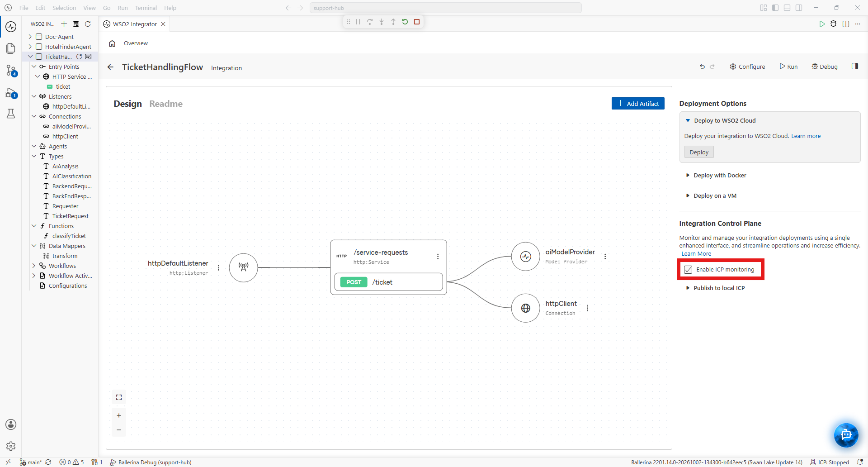This screenshot has width=868, height=467.
Task: Select the WSO2 Integrator editor tab
Action: click(134, 24)
